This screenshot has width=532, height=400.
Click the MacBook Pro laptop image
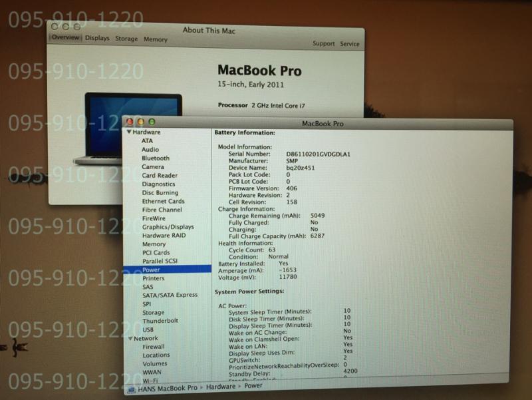click(127, 128)
